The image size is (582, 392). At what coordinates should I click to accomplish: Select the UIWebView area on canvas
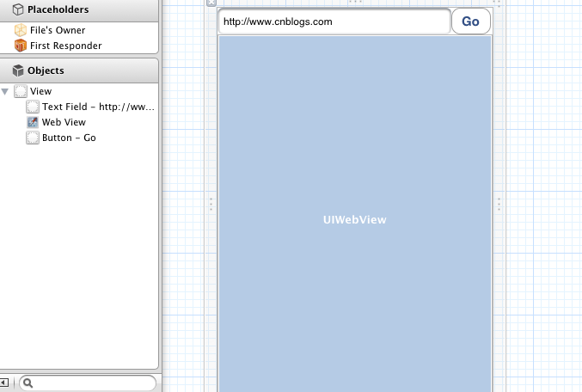pos(355,214)
